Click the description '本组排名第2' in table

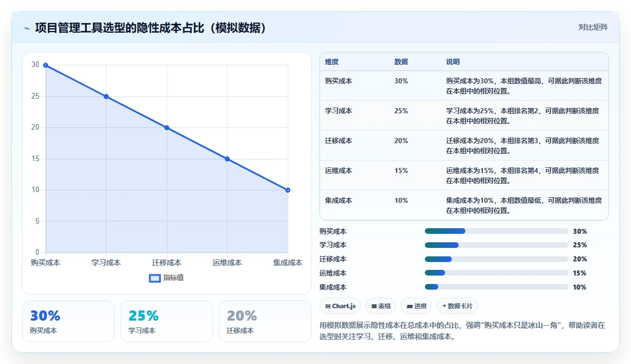[x=519, y=111]
